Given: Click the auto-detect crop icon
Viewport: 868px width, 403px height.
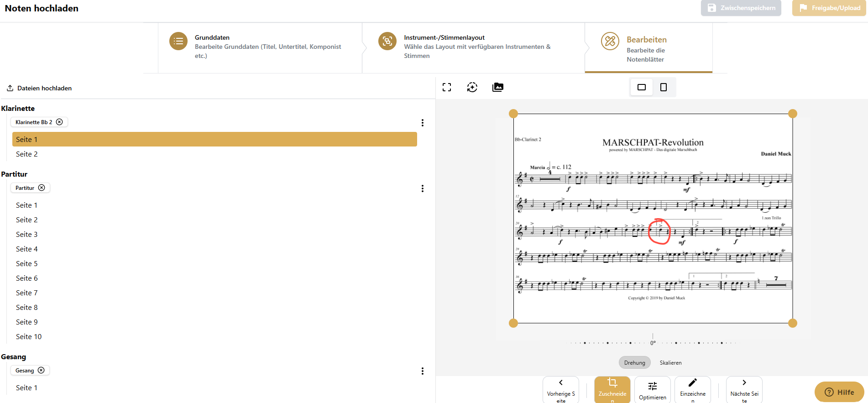Looking at the screenshot, I should 472,87.
